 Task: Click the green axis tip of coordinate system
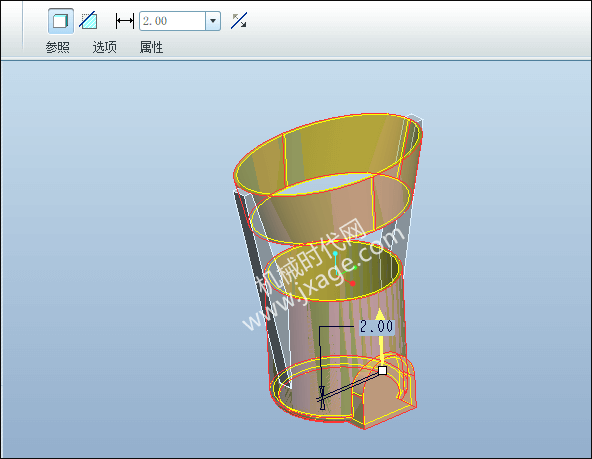click(355, 267)
